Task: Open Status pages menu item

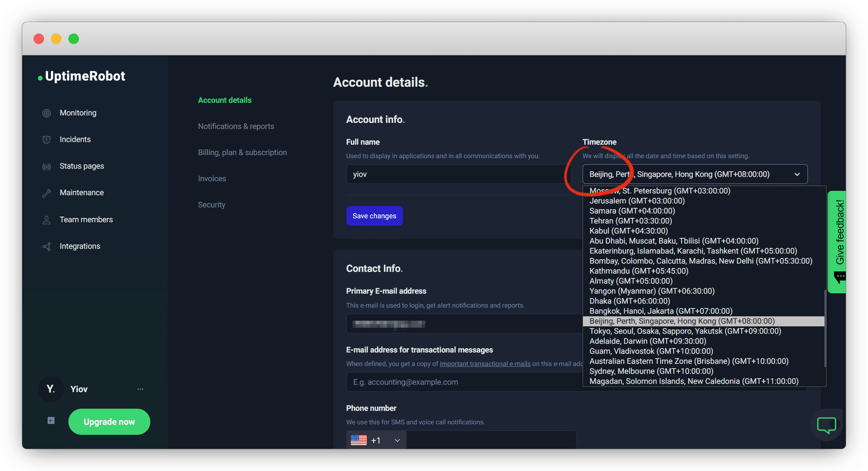Action: pyautogui.click(x=81, y=166)
